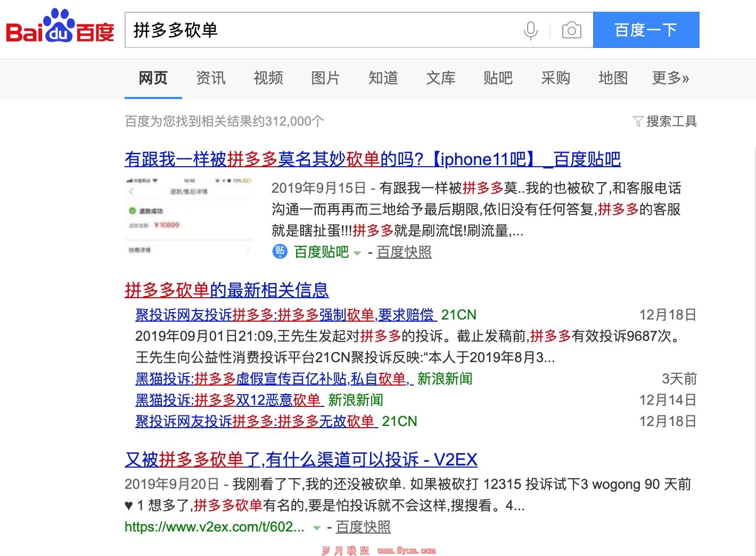The height and width of the screenshot is (556, 756).
Task: Open the refund screenshot thumbnail
Action: tap(190, 218)
